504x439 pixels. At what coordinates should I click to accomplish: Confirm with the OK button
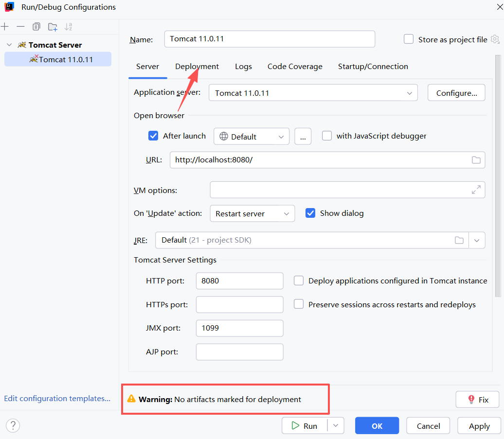[x=377, y=425]
